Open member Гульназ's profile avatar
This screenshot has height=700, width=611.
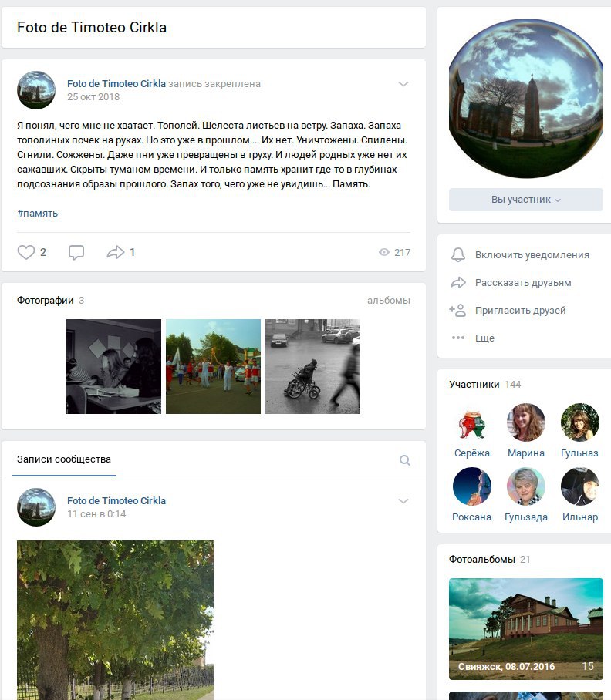click(x=579, y=422)
